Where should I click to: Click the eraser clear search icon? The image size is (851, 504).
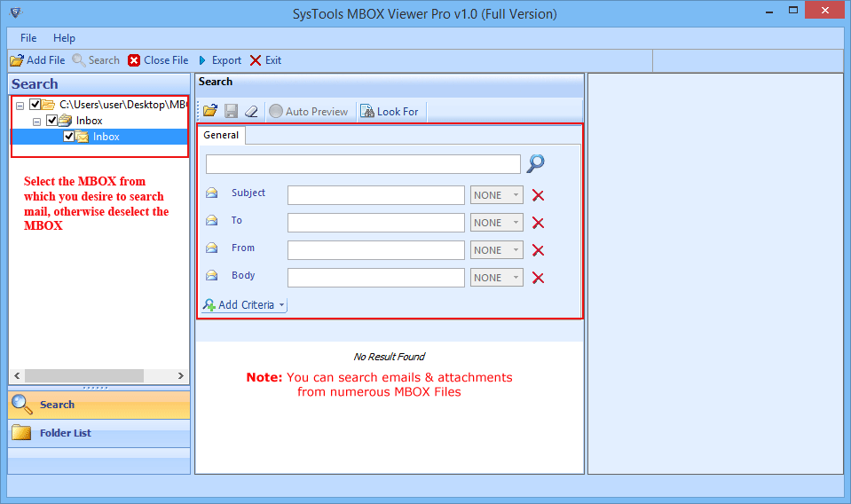coord(251,111)
